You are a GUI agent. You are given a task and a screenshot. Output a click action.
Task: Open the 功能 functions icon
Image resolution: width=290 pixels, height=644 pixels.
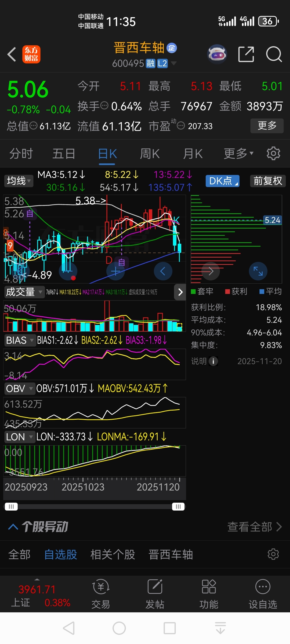209,594
